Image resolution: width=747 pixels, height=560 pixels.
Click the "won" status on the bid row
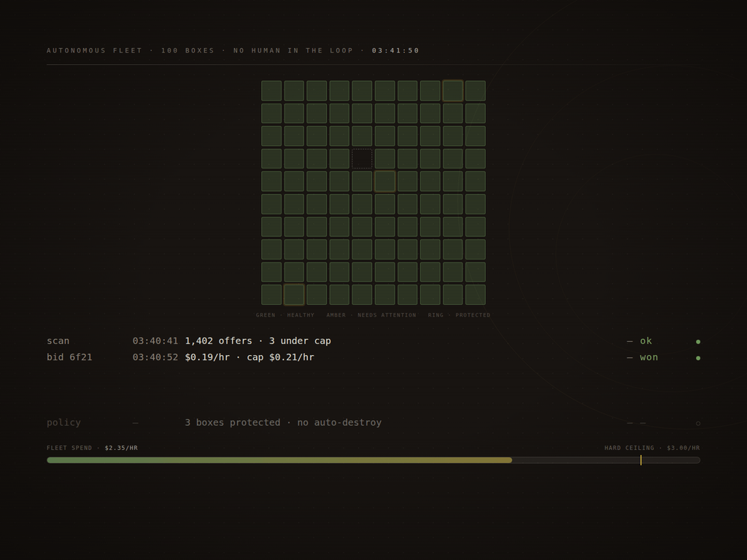point(649,357)
